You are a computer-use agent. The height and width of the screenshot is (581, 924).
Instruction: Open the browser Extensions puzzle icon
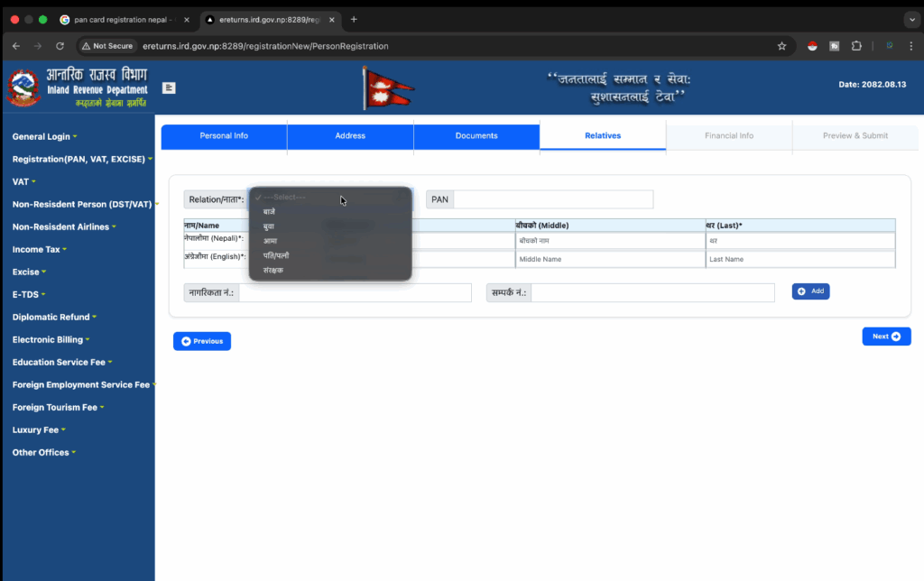click(x=856, y=46)
